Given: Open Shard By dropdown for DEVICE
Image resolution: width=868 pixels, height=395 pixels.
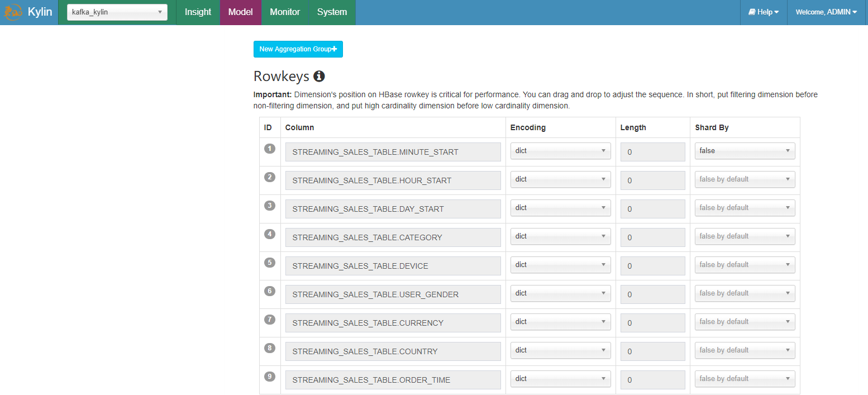Looking at the screenshot, I should pyautogui.click(x=745, y=265).
